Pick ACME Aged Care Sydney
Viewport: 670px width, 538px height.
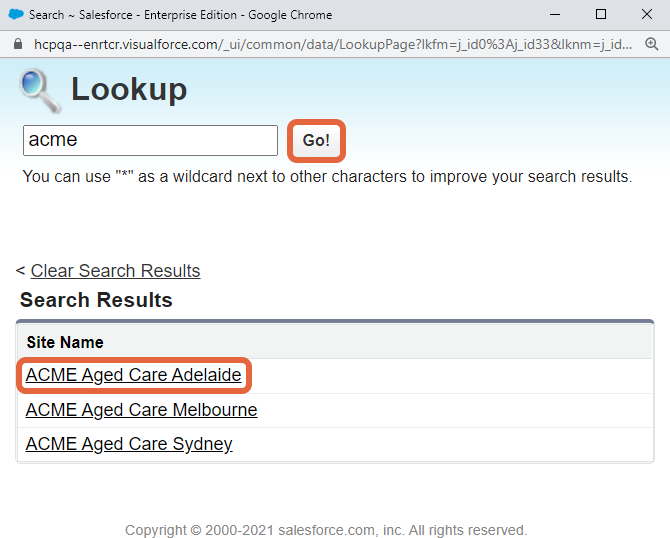pos(129,444)
